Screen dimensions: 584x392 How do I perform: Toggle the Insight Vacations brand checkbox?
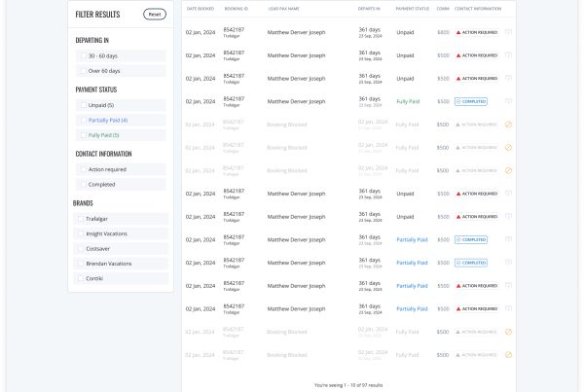pyautogui.click(x=81, y=233)
